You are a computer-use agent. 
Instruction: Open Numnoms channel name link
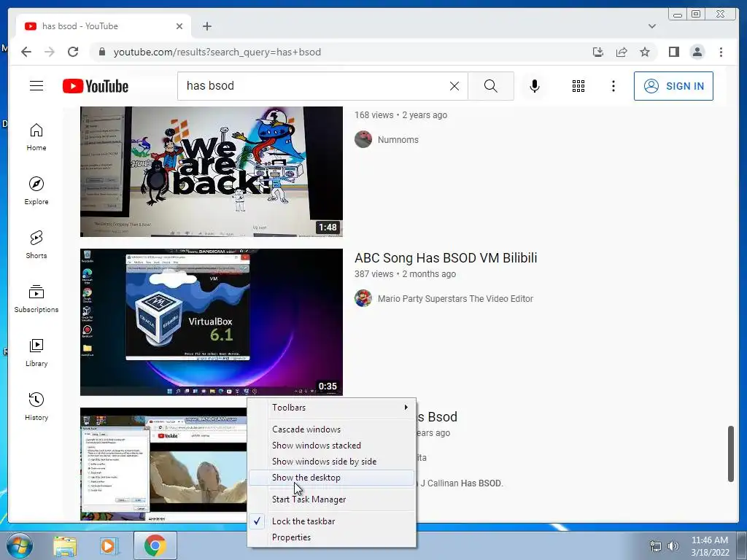[x=398, y=139]
